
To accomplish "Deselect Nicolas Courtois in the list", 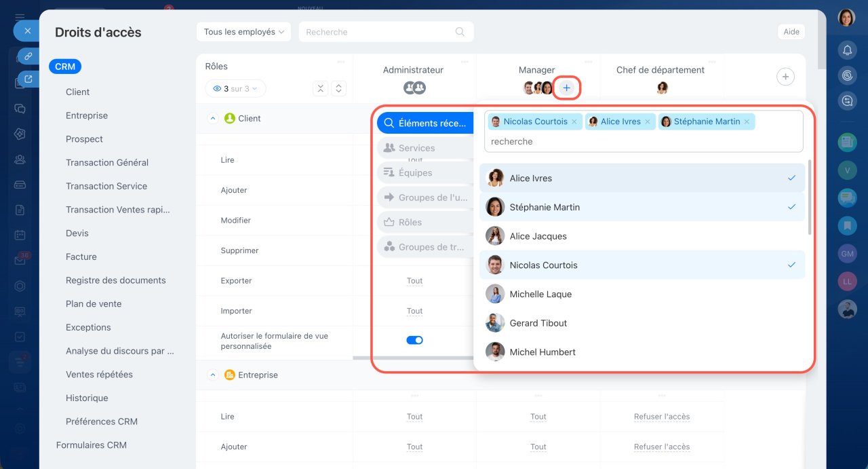I will tap(642, 265).
